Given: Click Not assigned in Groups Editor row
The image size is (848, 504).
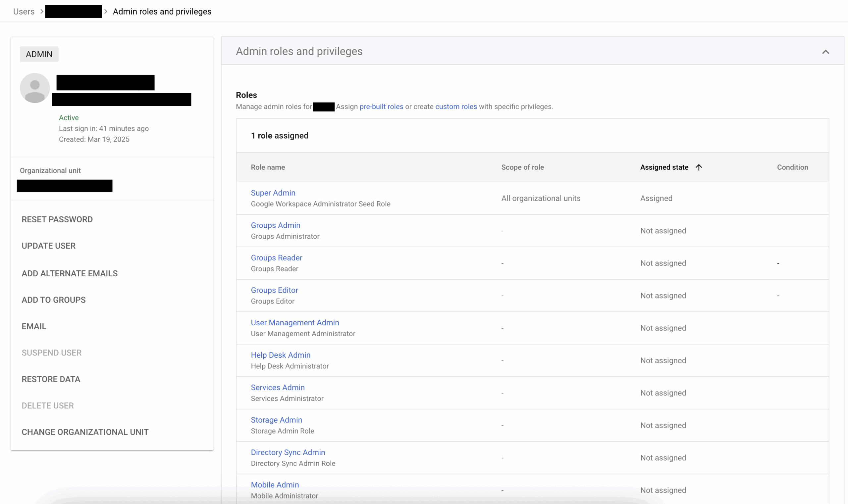Looking at the screenshot, I should 663,296.
